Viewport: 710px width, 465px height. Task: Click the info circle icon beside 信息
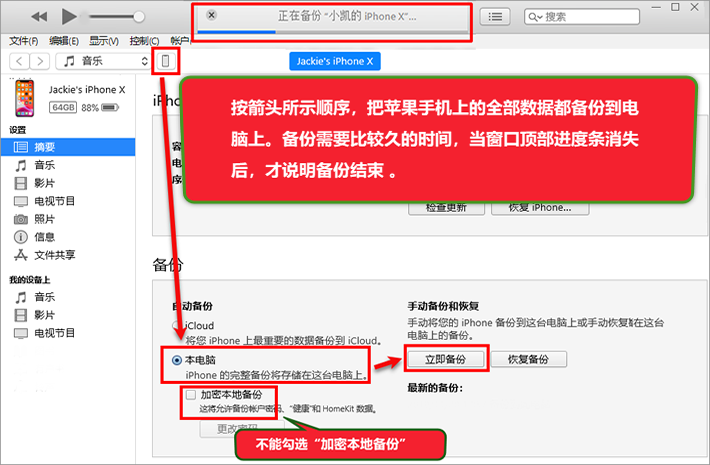[21, 237]
